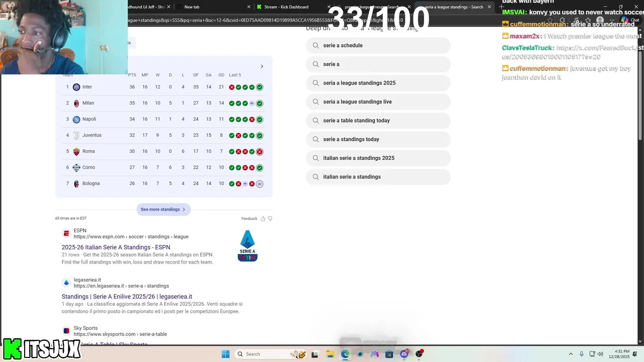Click the Inter club crest
The height and width of the screenshot is (362, 644).
coord(76,87)
